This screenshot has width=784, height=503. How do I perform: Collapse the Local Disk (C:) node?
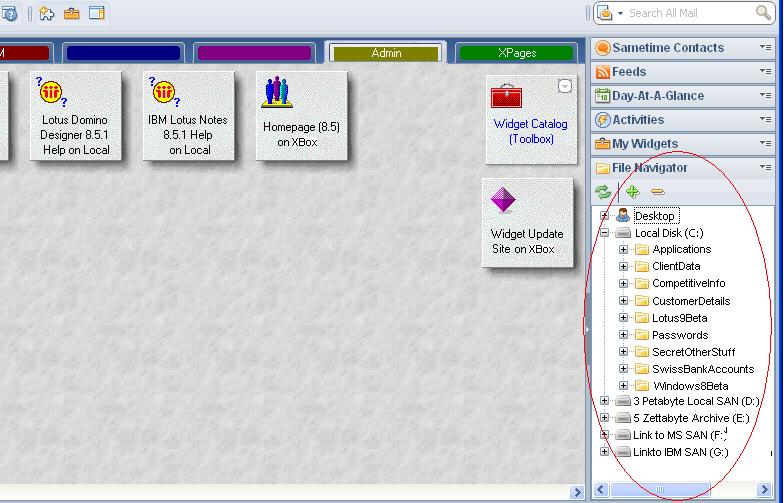tap(604, 232)
